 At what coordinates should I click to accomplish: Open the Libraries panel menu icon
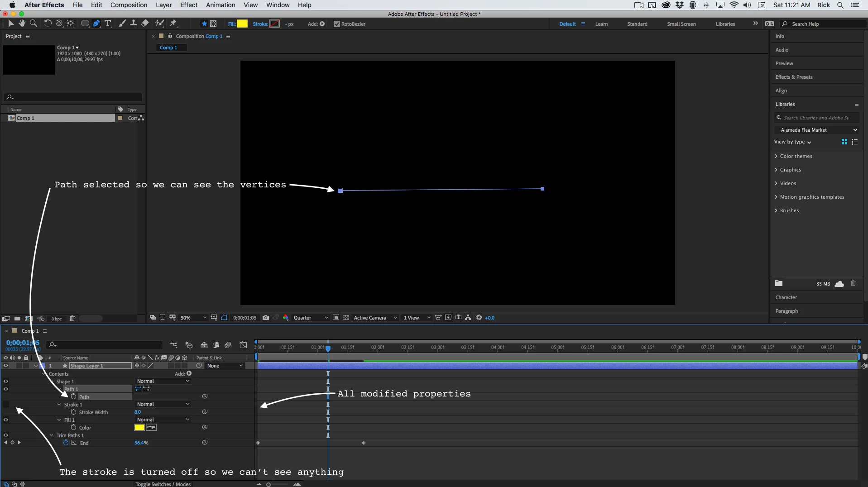856,104
